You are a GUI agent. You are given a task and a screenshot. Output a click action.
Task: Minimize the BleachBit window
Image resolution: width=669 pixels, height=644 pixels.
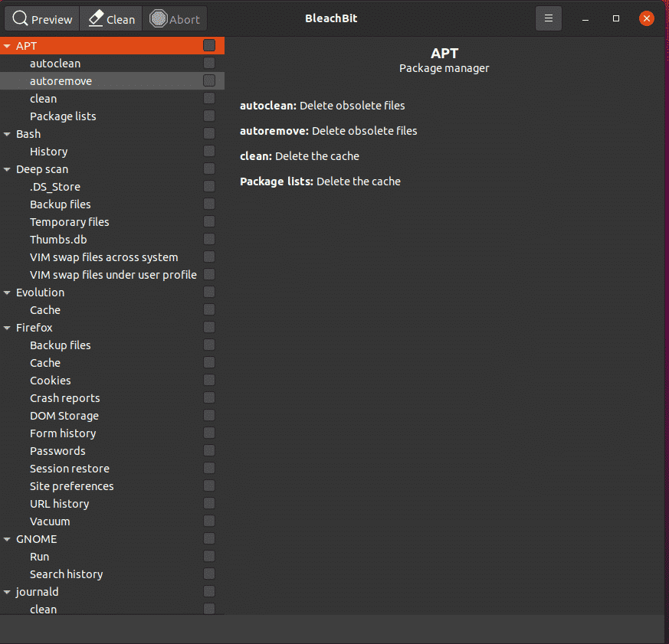pyautogui.click(x=585, y=18)
